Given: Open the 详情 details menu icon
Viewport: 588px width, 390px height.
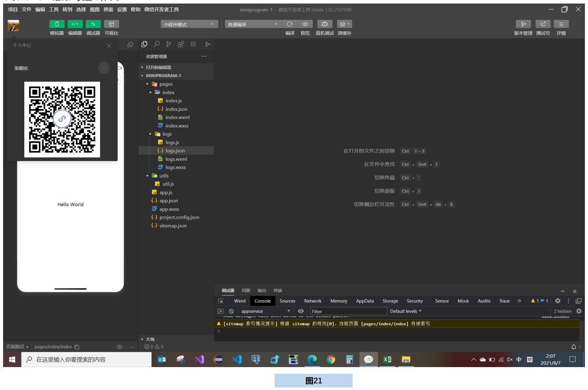Looking at the screenshot, I should 561,24.
